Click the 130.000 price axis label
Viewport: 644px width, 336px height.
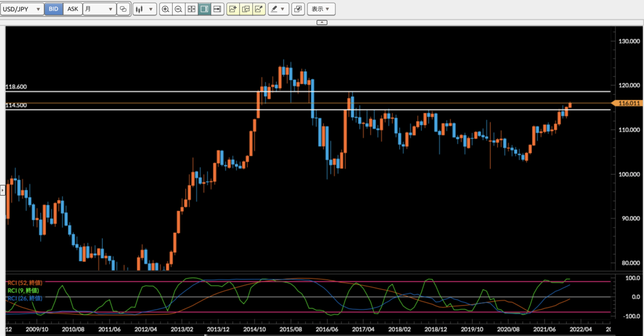[629, 41]
